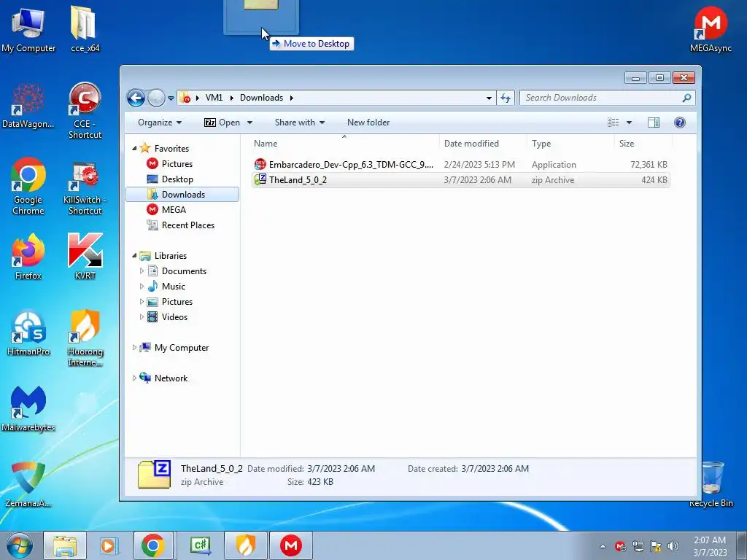This screenshot has height=560, width=747.
Task: Expand the Music library node
Action: tap(142, 286)
